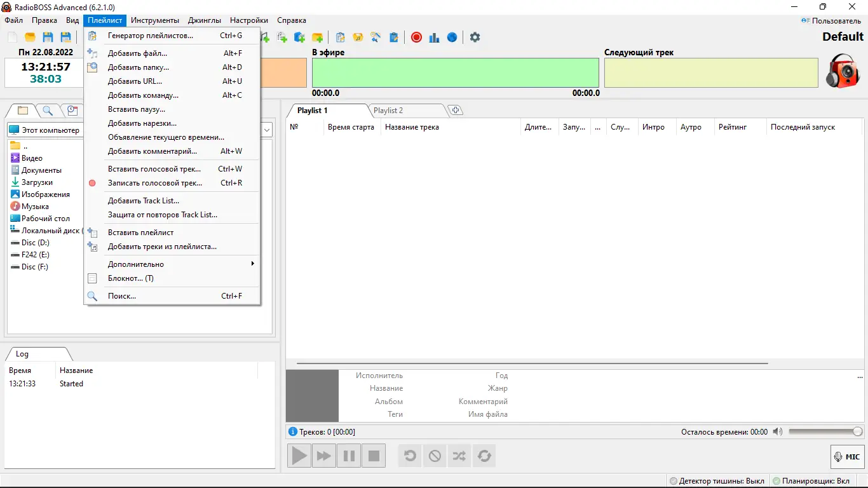The image size is (868, 488).
Task: Click the blue info icon beside Треков
Action: tap(293, 431)
